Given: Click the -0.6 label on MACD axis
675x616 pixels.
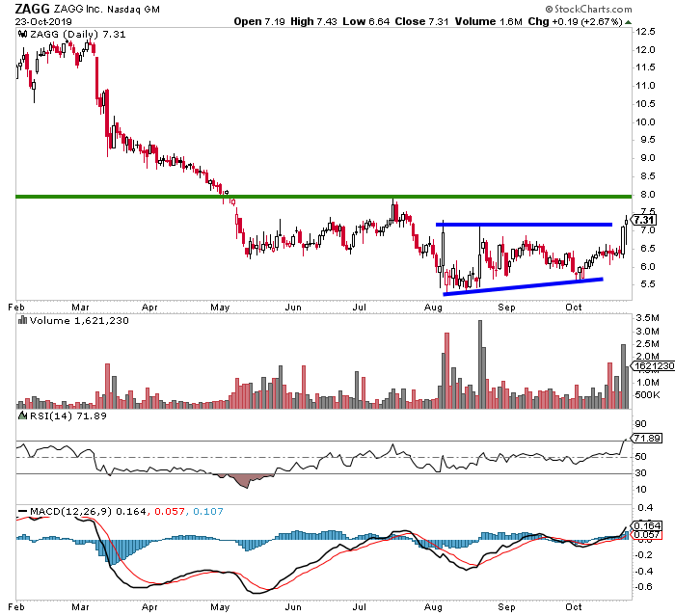Looking at the screenshot, I should tap(643, 587).
